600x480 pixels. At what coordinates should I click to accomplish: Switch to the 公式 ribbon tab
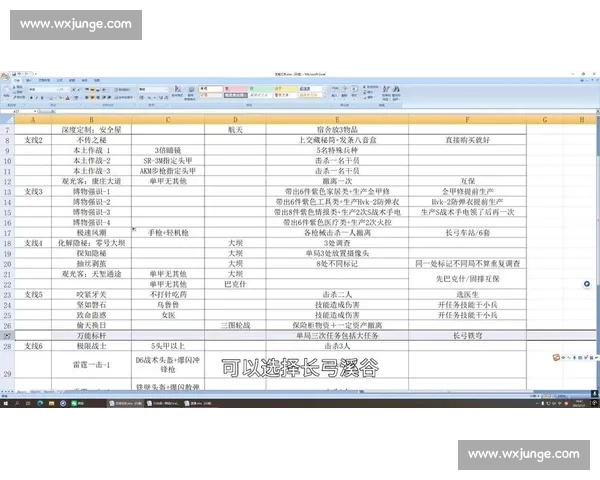[59, 80]
